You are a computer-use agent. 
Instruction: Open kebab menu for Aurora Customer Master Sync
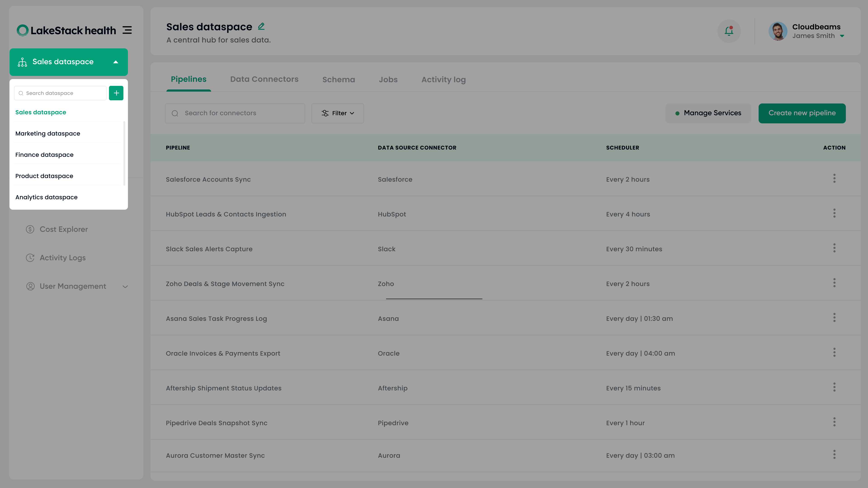coord(834,455)
